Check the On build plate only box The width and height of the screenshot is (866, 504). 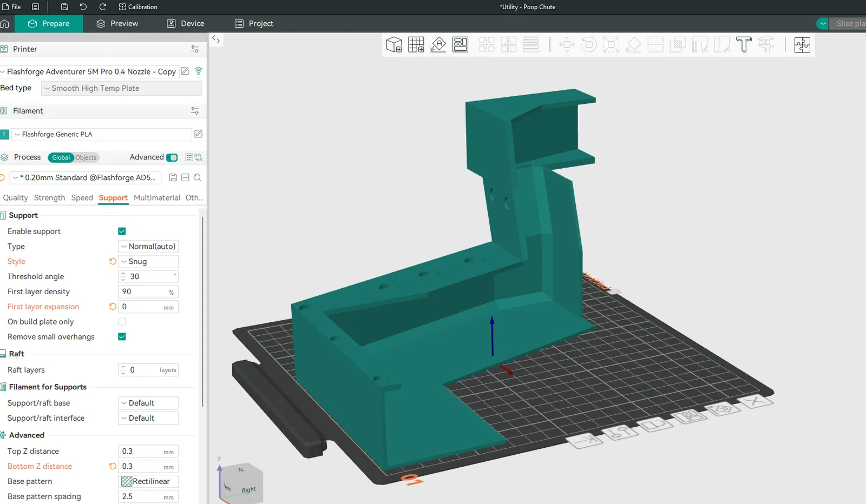(x=122, y=322)
